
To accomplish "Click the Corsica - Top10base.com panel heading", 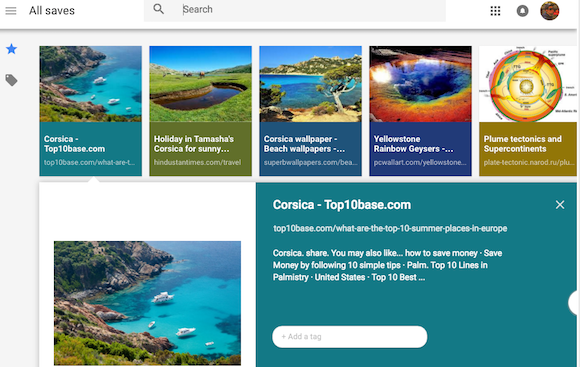I will (342, 205).
